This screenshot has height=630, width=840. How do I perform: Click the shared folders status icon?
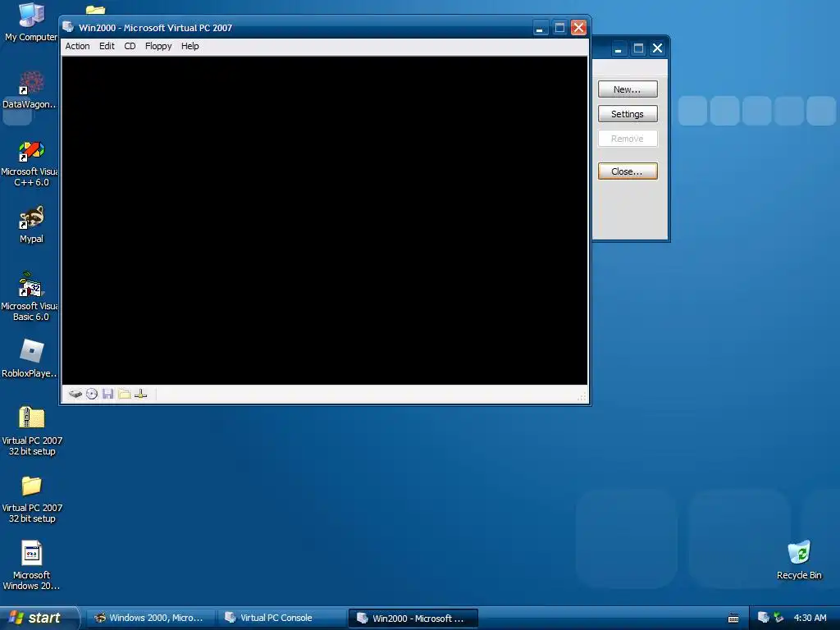(x=125, y=395)
